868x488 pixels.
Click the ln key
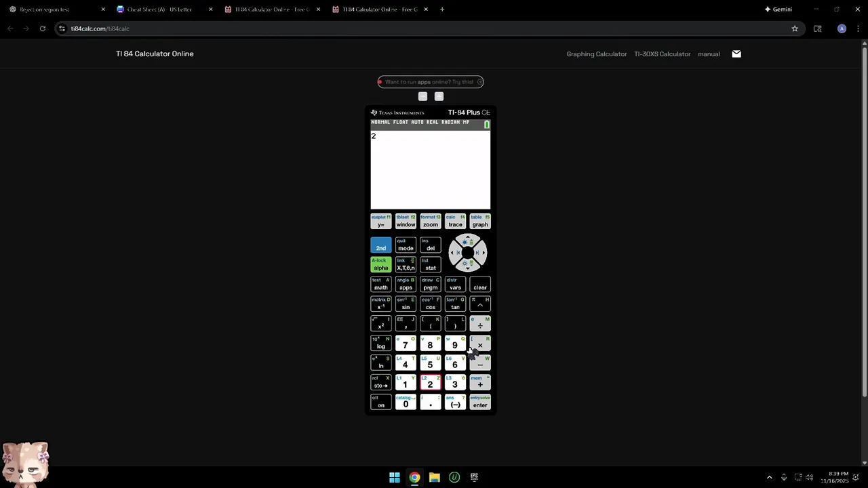click(x=381, y=363)
